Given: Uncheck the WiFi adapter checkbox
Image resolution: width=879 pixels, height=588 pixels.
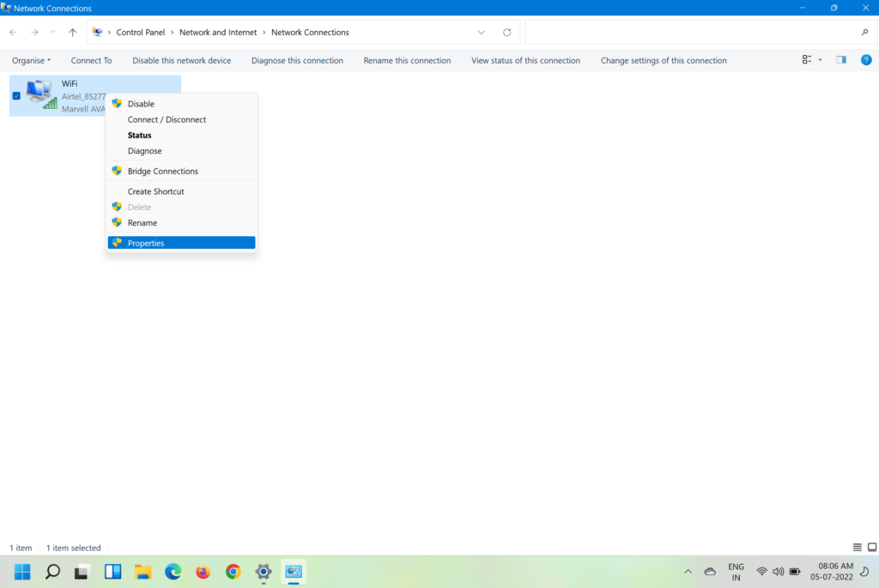Looking at the screenshot, I should pyautogui.click(x=16, y=95).
